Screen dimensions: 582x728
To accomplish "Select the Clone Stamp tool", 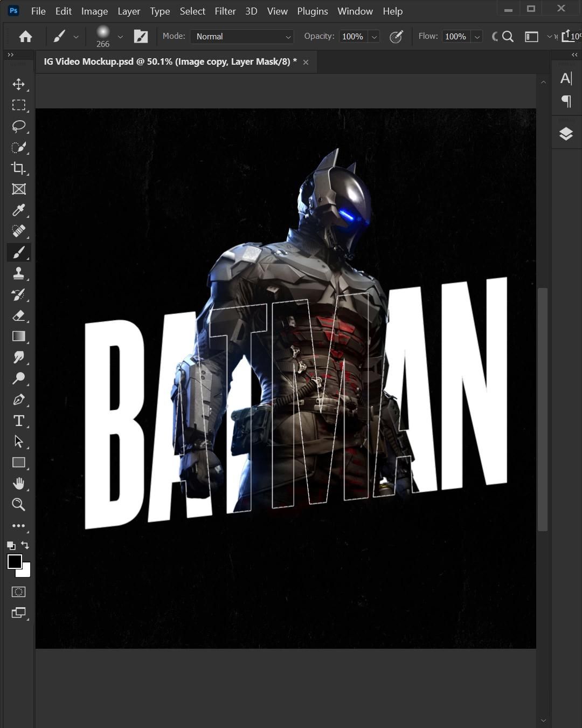I will (19, 273).
